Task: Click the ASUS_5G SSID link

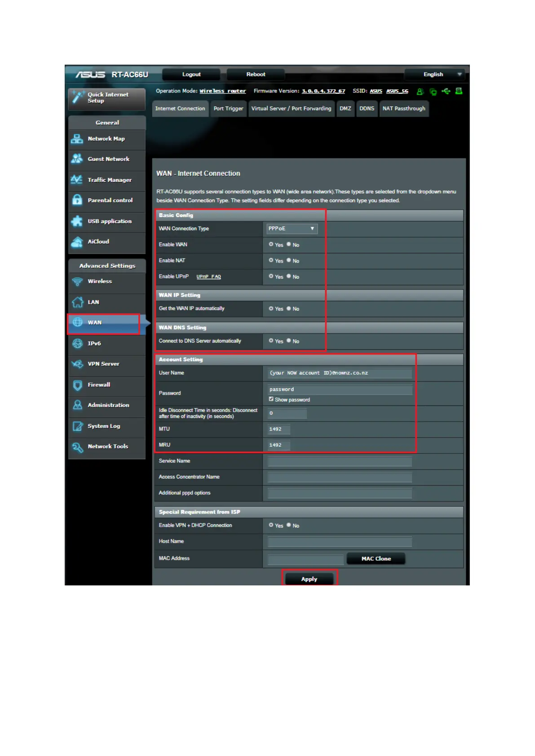Action: (x=397, y=91)
